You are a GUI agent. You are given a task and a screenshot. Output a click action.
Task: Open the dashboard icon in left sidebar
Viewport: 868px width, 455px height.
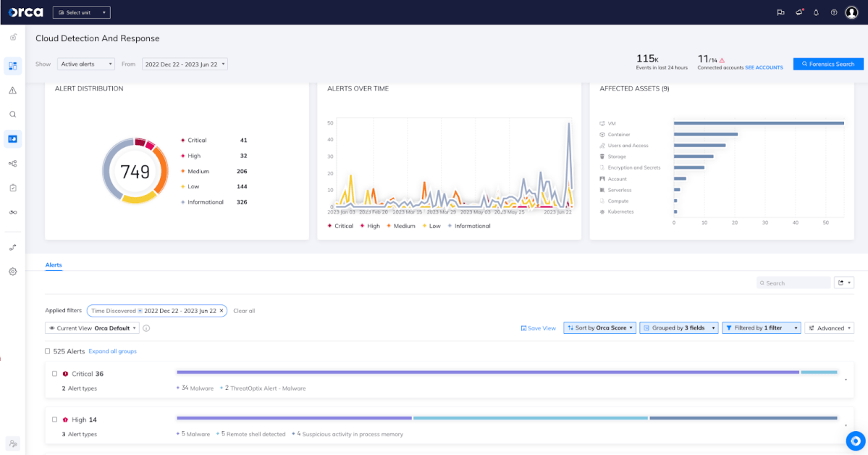coord(13,66)
